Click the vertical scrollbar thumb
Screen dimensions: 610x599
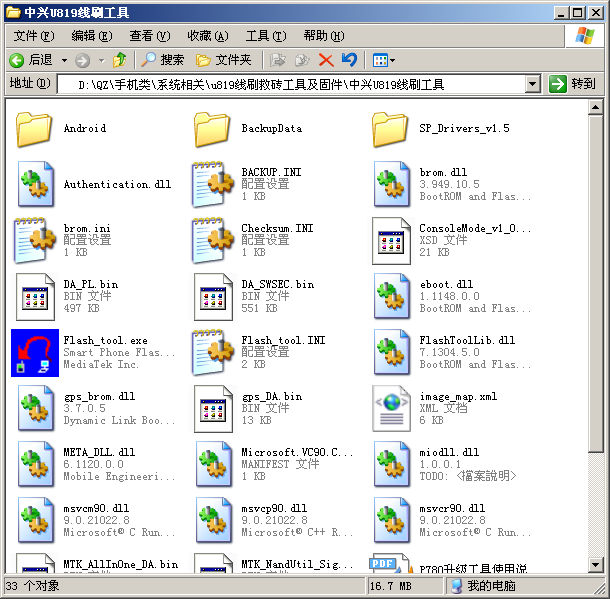[x=595, y=284]
